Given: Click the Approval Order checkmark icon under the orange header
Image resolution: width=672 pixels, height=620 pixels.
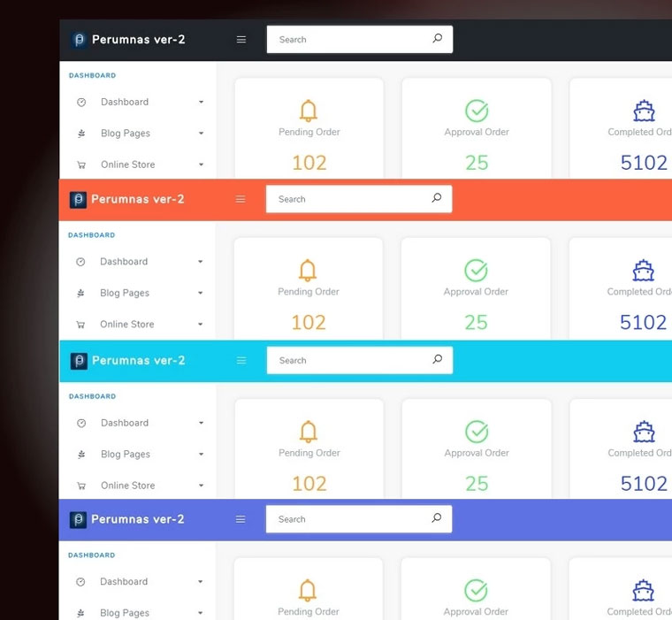Looking at the screenshot, I should (x=476, y=270).
